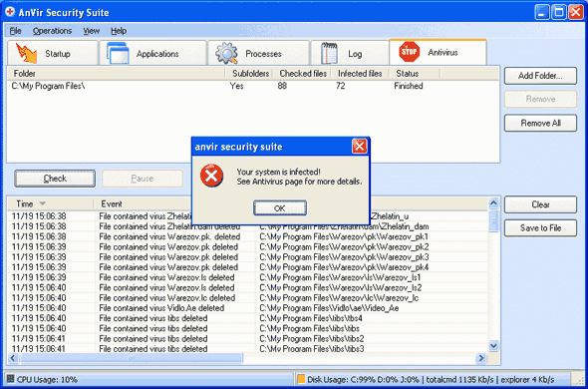588x389 pixels.
Task: Click the AnVir red cross title bar icon
Action: (10, 12)
